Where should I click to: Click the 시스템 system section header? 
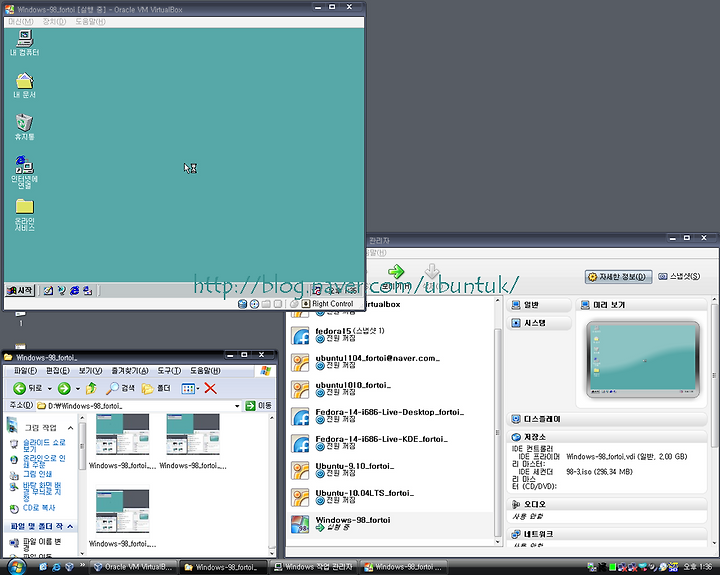click(539, 323)
